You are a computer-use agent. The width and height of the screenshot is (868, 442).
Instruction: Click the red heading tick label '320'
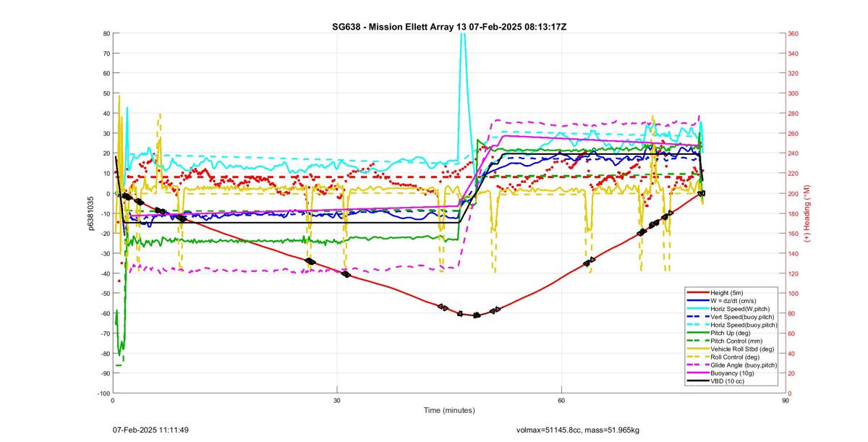tap(793, 74)
